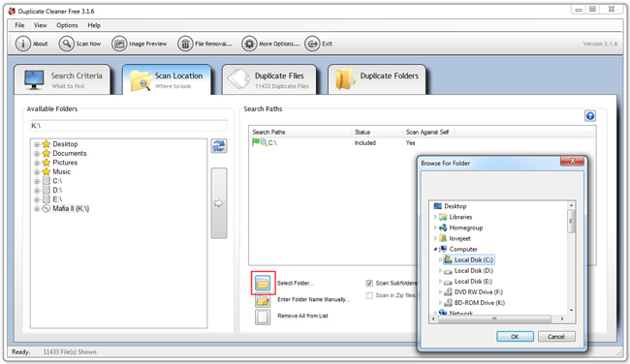630x364 pixels.
Task: Expand the Mafia II (K:\) drive node
Action: click(37, 209)
